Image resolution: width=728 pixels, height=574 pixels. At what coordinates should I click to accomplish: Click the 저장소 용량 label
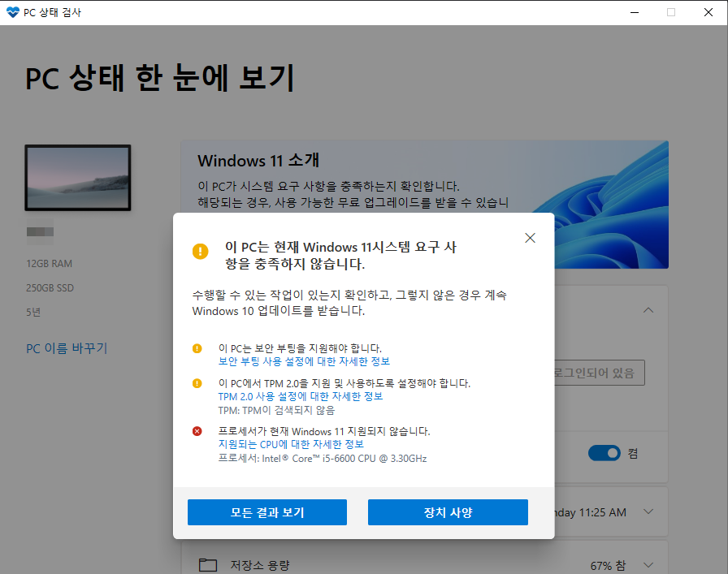(x=260, y=565)
